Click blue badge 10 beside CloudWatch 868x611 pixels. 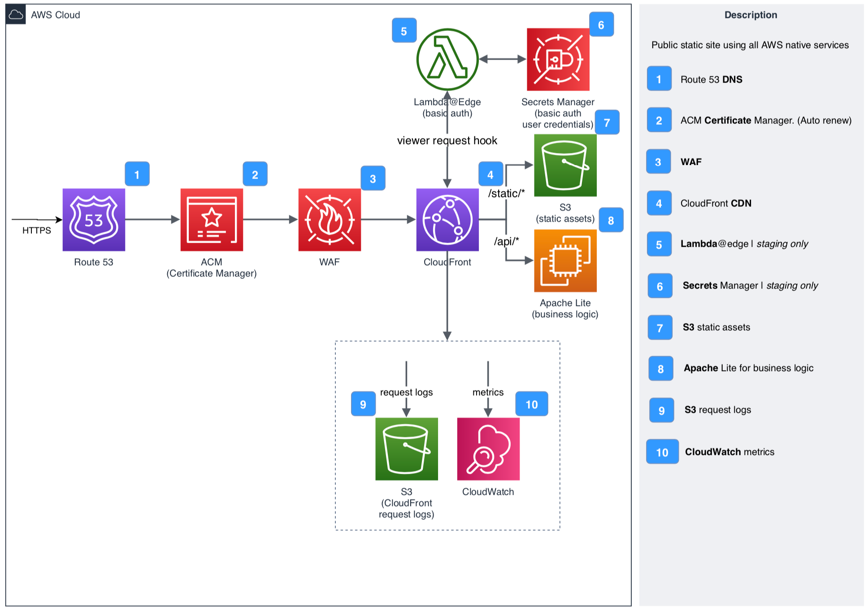tap(531, 404)
